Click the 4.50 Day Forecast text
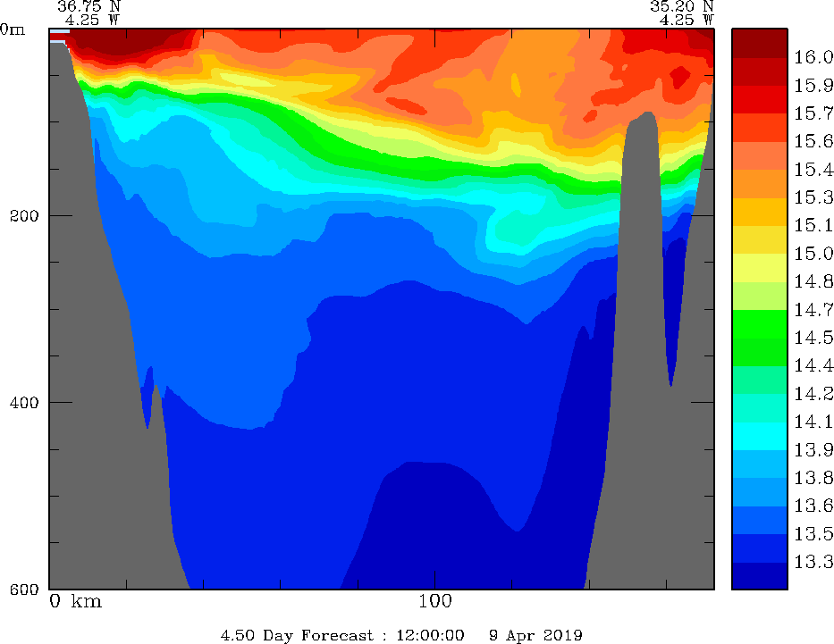 tap(298, 635)
